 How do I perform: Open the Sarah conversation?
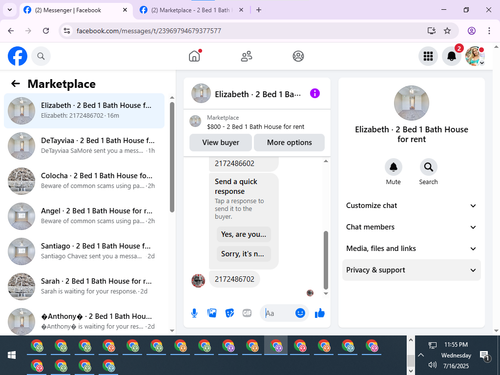[84, 286]
